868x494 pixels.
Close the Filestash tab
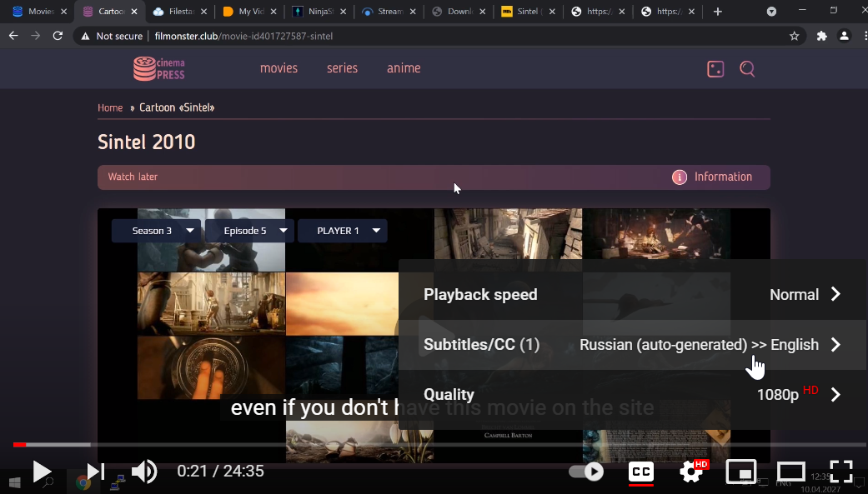[203, 12]
